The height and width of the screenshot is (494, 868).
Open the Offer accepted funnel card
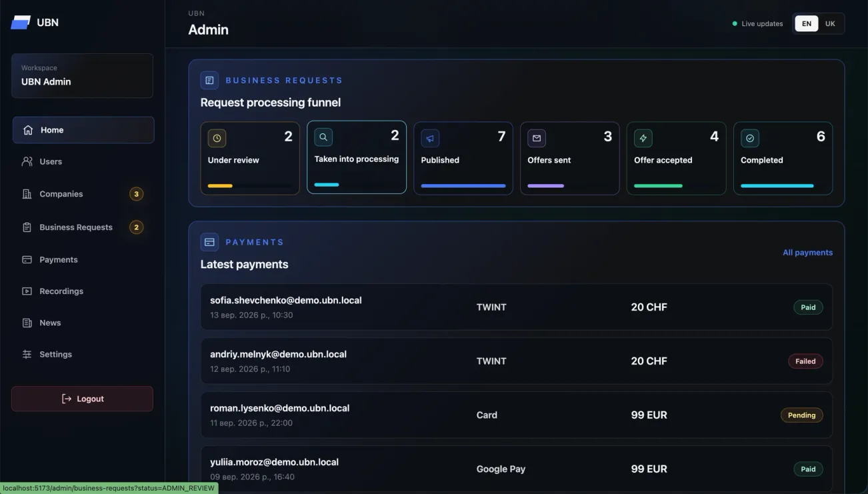coord(677,158)
